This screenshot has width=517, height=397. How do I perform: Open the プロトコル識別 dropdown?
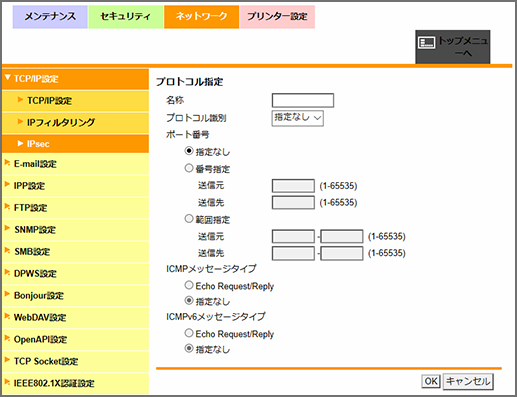pos(297,118)
